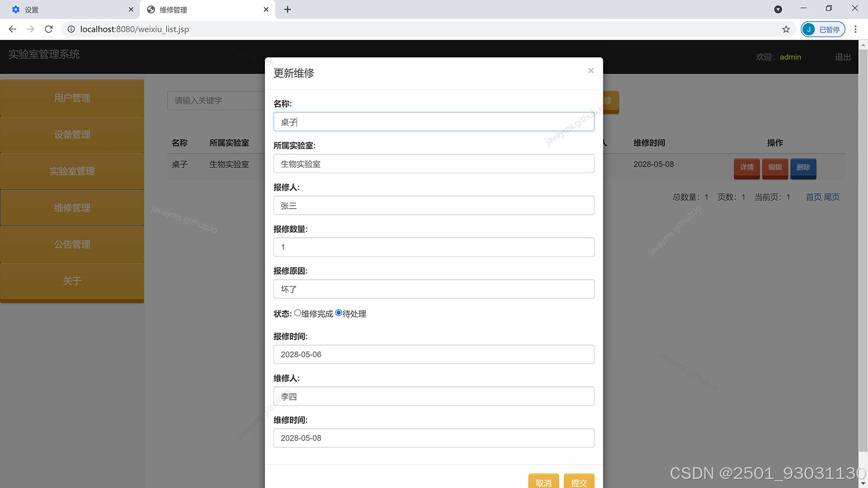Bookmark this page with star icon
Screen dimensions: 868x488
click(x=786, y=29)
